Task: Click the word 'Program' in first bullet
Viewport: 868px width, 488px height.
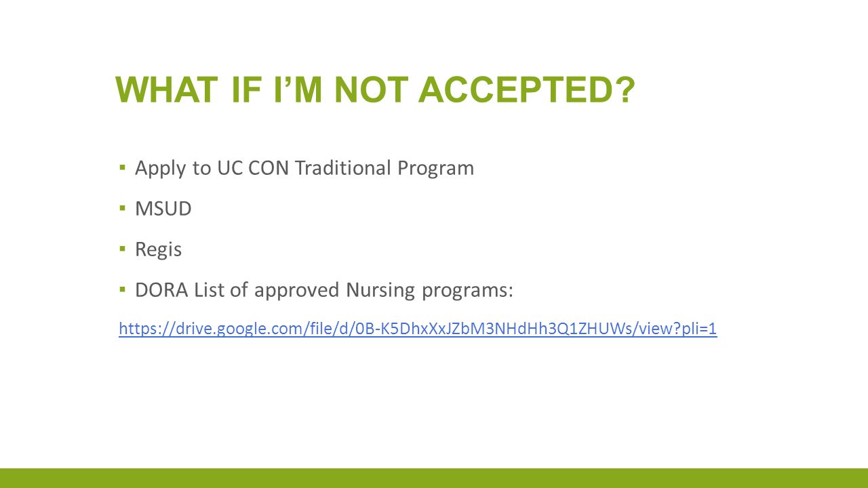Action: 435,168
